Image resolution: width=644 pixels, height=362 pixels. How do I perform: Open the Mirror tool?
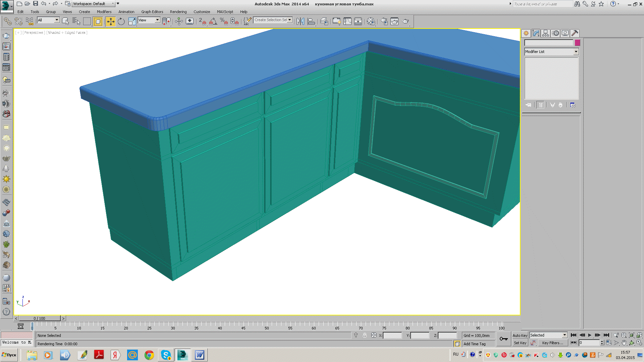point(300,21)
